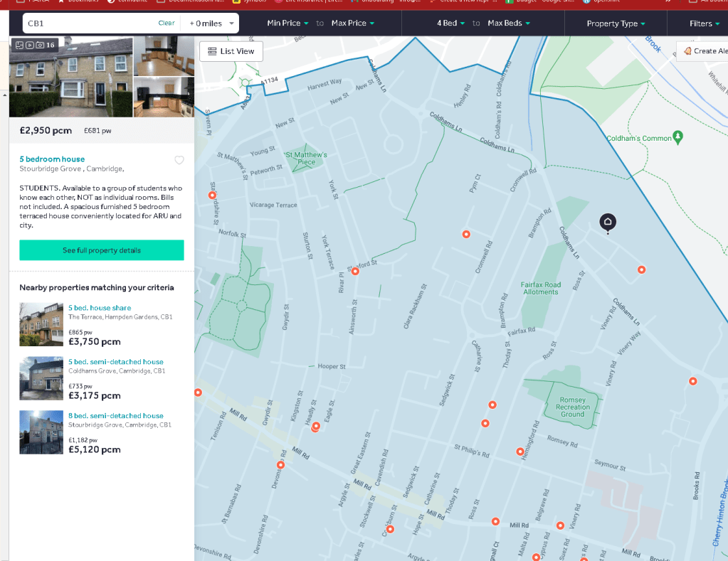Click the 'Nearby properties matching your criteria' heading

(97, 288)
